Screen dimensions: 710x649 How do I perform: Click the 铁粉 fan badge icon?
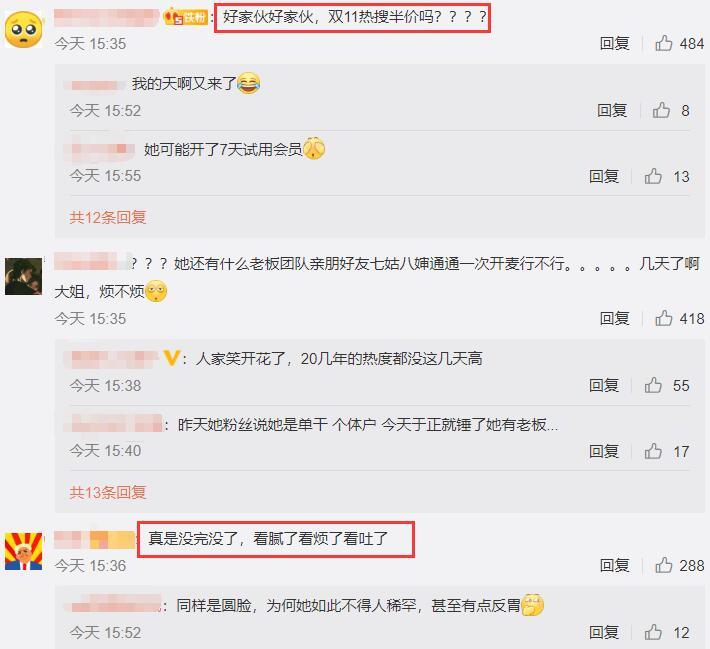[x=185, y=17]
